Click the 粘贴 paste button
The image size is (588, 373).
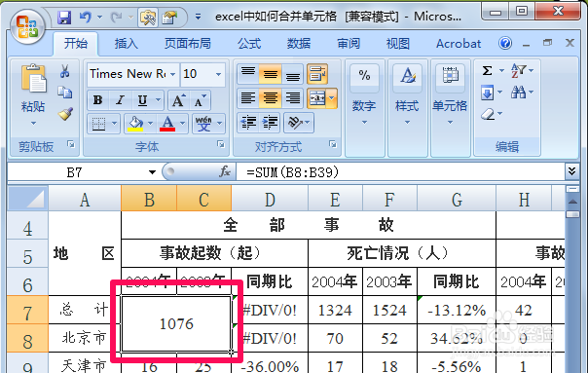coord(33,79)
